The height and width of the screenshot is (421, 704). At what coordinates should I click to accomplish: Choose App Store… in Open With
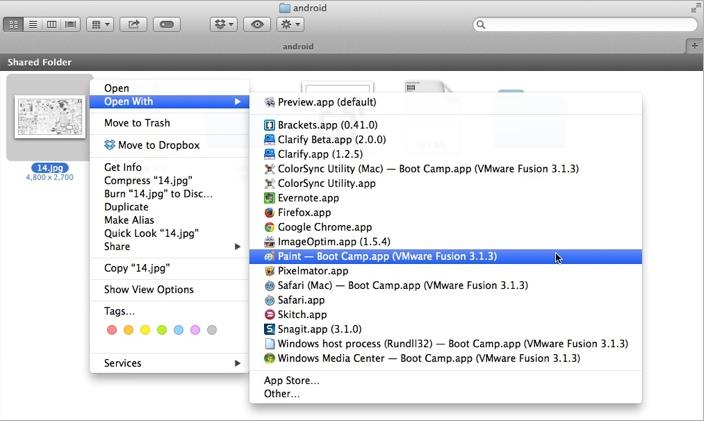[445, 380]
